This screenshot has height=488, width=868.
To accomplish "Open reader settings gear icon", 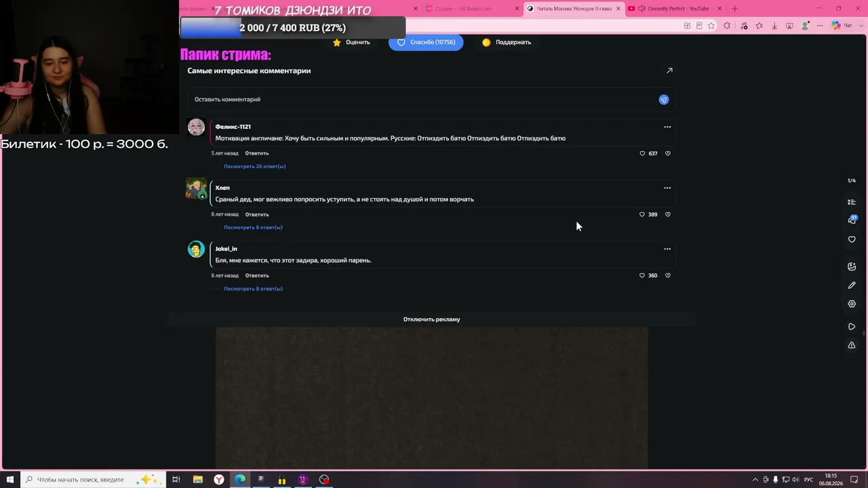I will (852, 304).
